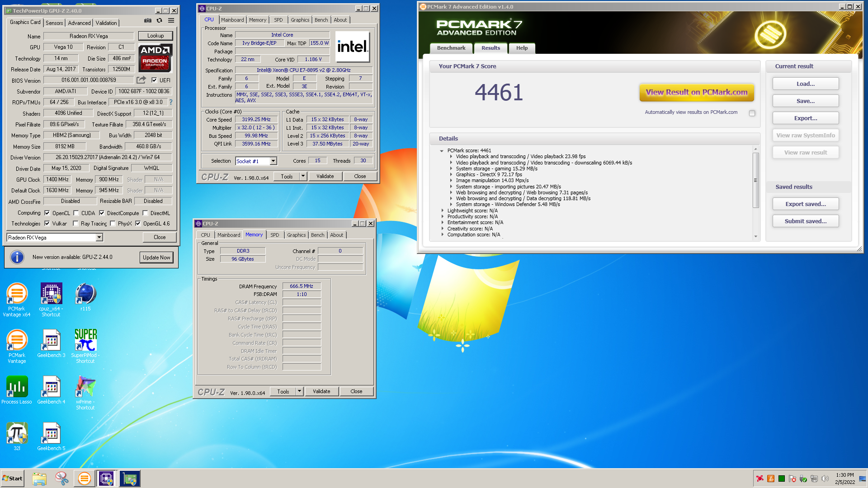Toggle DirectML checkbox
The width and height of the screenshot is (868, 488).
click(145, 213)
